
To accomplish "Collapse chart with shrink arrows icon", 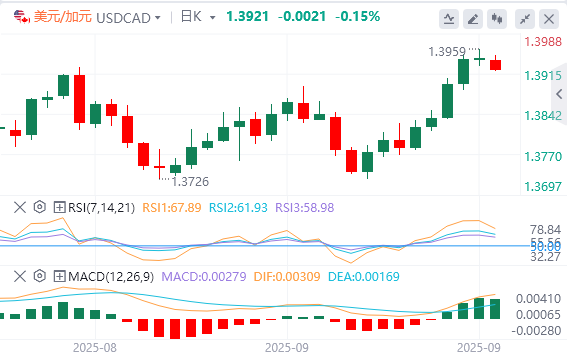I will pos(525,19).
